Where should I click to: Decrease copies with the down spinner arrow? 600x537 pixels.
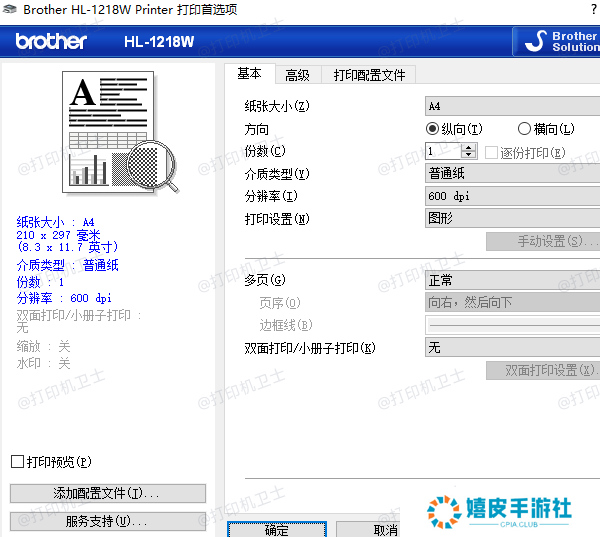[x=469, y=155]
